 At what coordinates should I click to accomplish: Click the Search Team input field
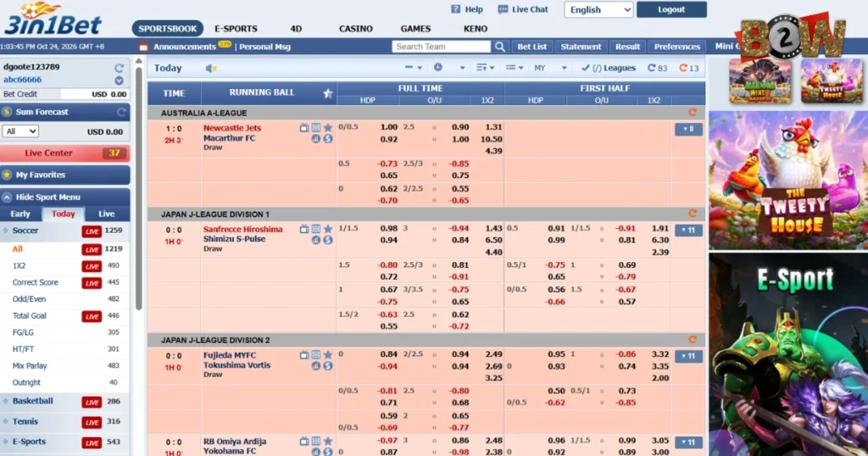click(x=441, y=47)
